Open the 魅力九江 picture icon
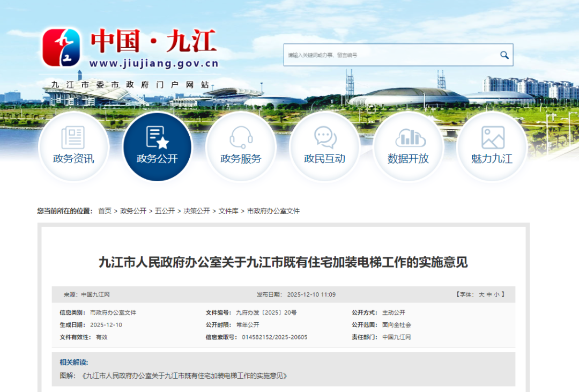This screenshot has height=392, width=579. [493, 137]
